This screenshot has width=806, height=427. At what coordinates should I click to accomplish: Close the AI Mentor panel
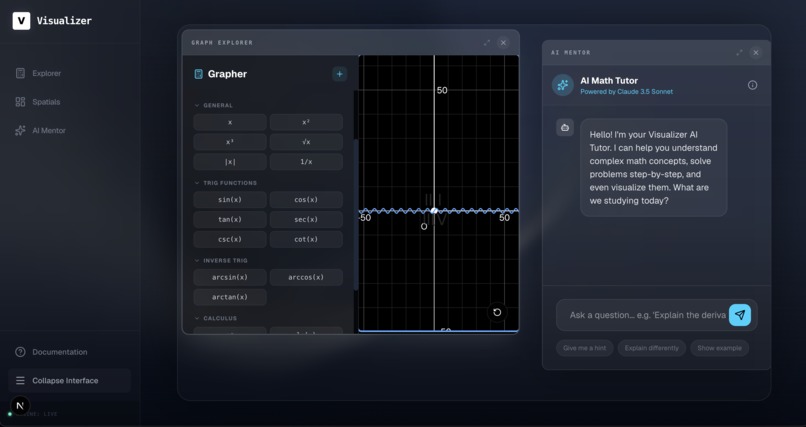click(756, 52)
